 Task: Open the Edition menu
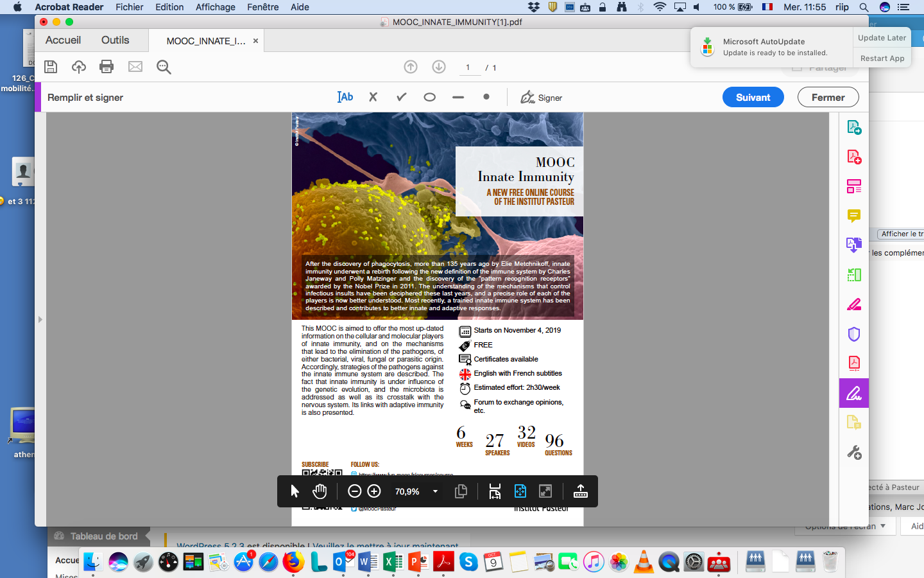(169, 7)
